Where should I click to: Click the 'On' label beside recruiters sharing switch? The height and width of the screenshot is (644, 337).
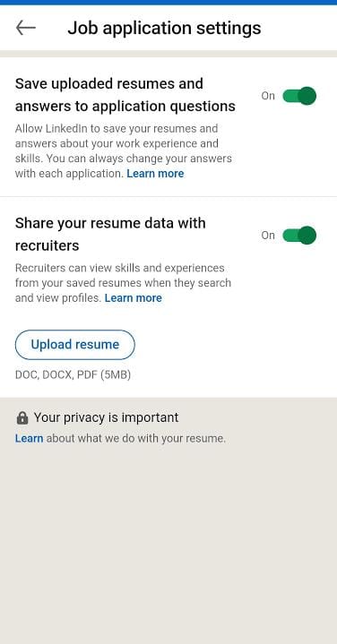[x=268, y=235]
